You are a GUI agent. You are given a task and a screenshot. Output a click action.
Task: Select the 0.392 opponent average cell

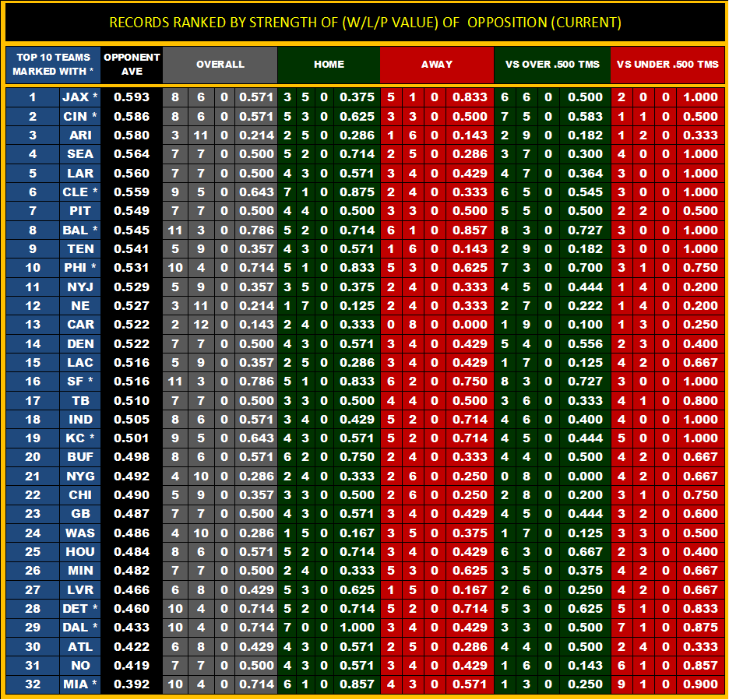pyautogui.click(x=132, y=684)
